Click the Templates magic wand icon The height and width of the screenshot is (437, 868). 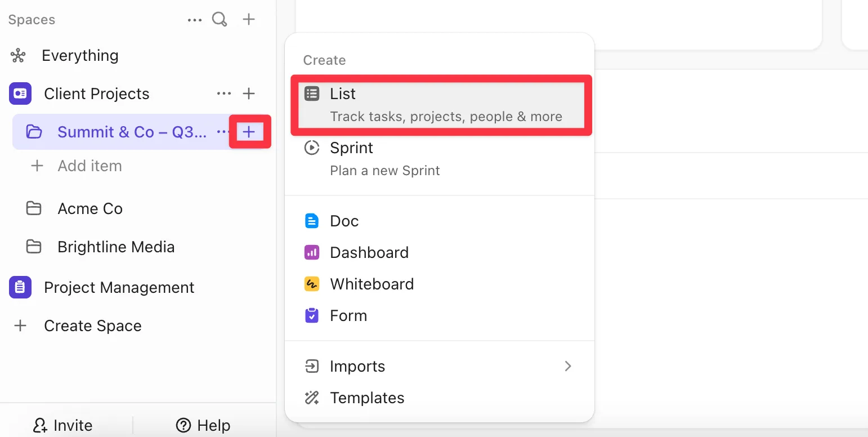coord(312,398)
